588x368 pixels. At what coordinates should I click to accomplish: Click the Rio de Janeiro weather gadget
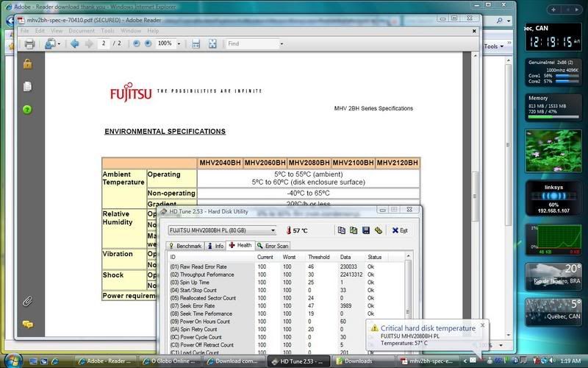(x=553, y=277)
